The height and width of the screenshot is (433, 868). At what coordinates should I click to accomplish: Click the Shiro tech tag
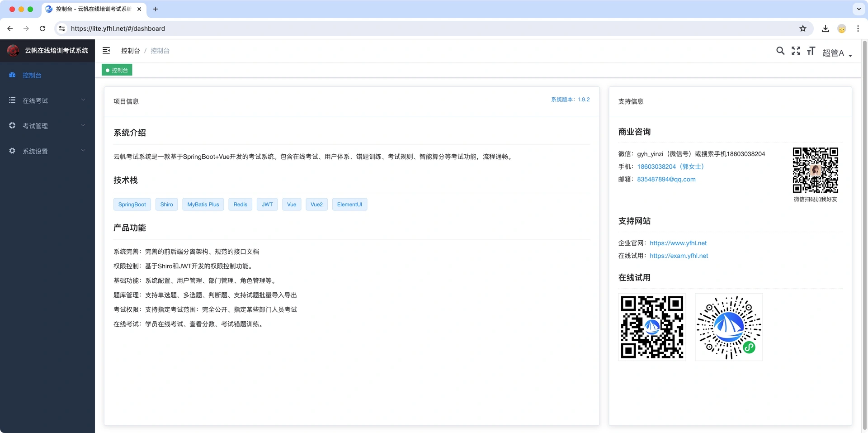click(166, 205)
